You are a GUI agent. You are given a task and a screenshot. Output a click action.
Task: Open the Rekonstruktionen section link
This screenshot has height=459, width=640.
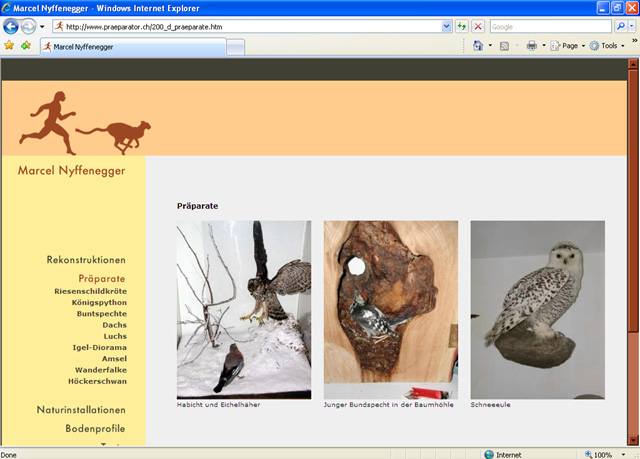pyautogui.click(x=86, y=260)
